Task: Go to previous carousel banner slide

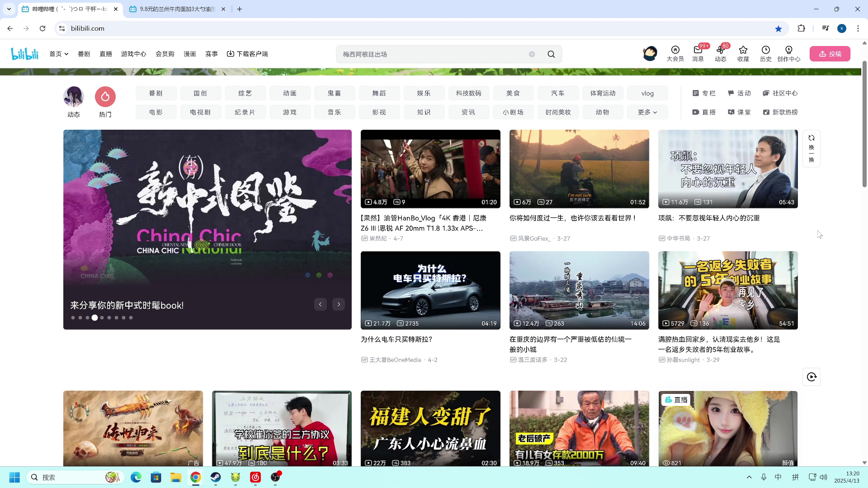Action: tap(320, 304)
